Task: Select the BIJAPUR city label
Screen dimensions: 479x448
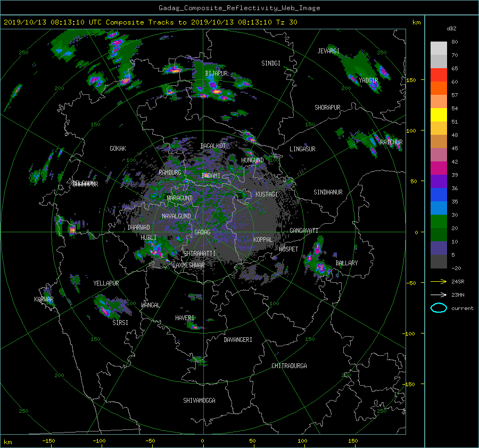Action: click(216, 74)
